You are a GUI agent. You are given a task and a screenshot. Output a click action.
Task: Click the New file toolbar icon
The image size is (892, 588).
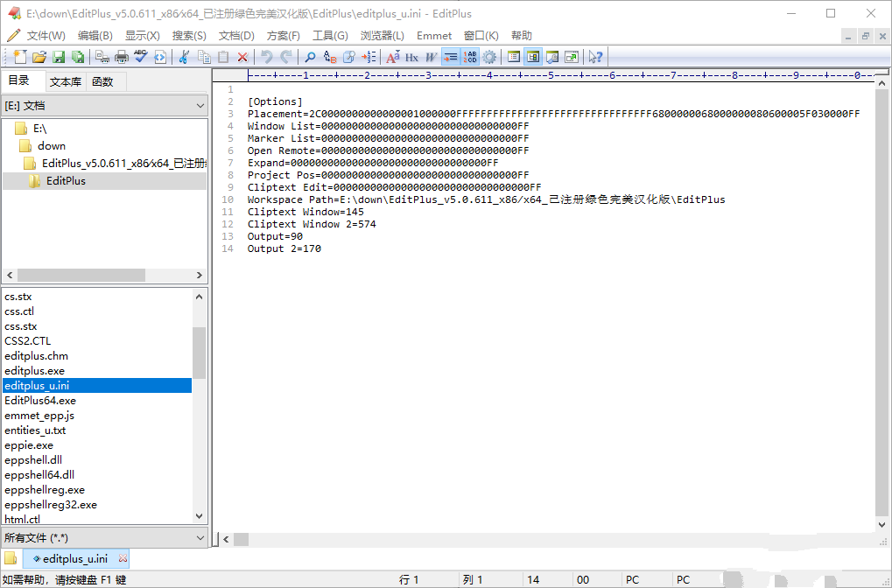click(20, 57)
